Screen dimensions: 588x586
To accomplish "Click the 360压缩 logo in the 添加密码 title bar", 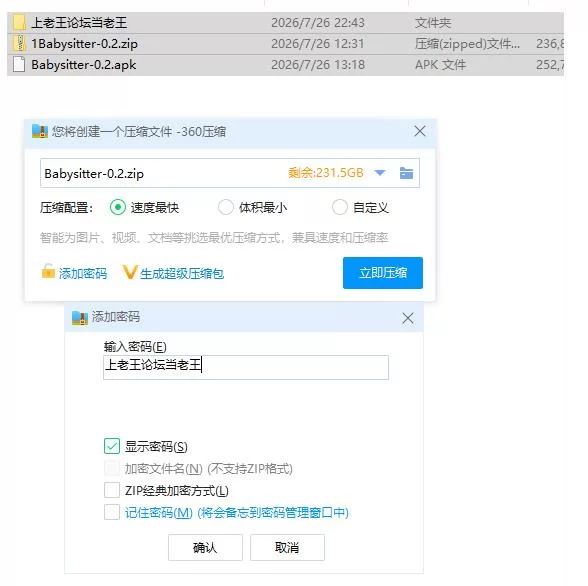I will click(x=80, y=318).
